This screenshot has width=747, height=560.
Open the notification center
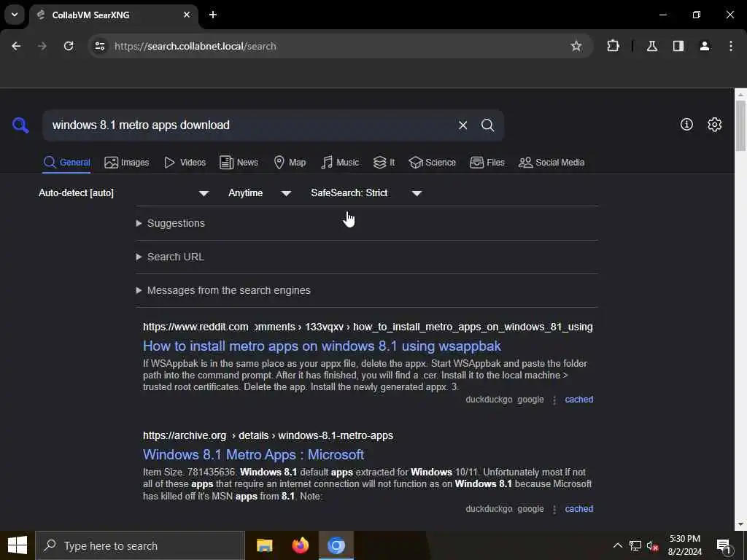click(x=724, y=545)
